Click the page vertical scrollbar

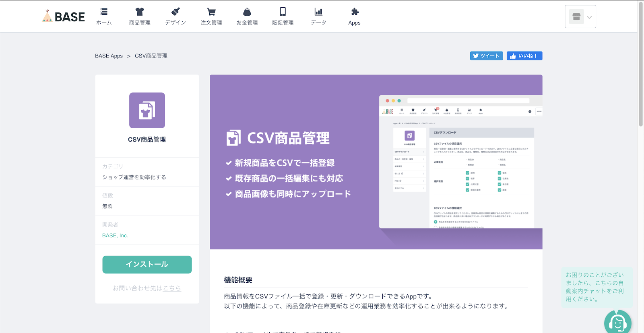641,64
